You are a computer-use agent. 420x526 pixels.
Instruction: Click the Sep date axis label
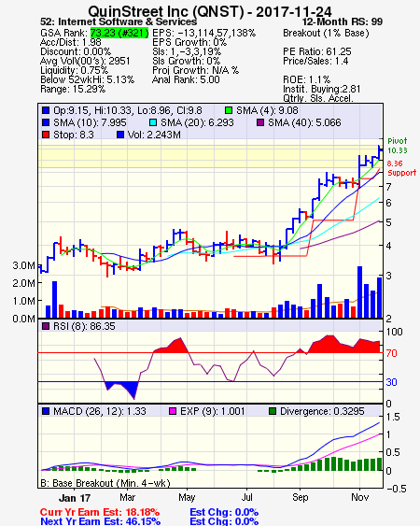click(300, 497)
